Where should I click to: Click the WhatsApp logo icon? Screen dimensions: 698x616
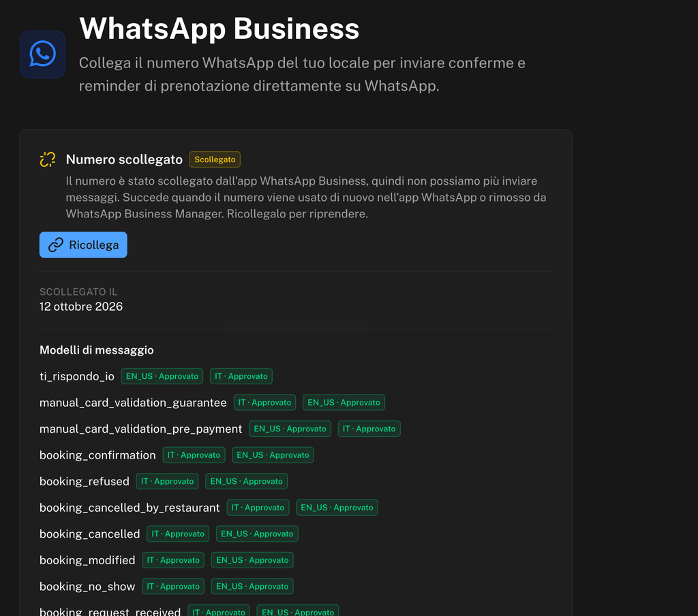[43, 55]
